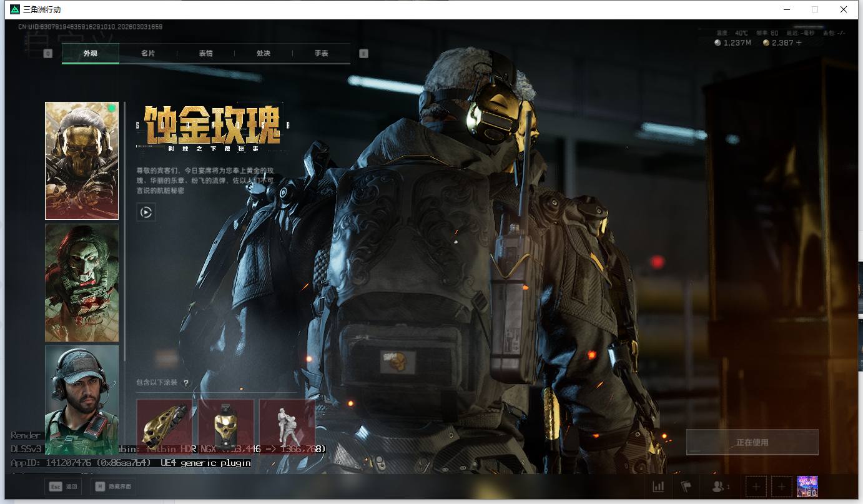Screen dimensions: 863x504
Task: Close the 三角洲行动 window
Action: click(x=844, y=9)
